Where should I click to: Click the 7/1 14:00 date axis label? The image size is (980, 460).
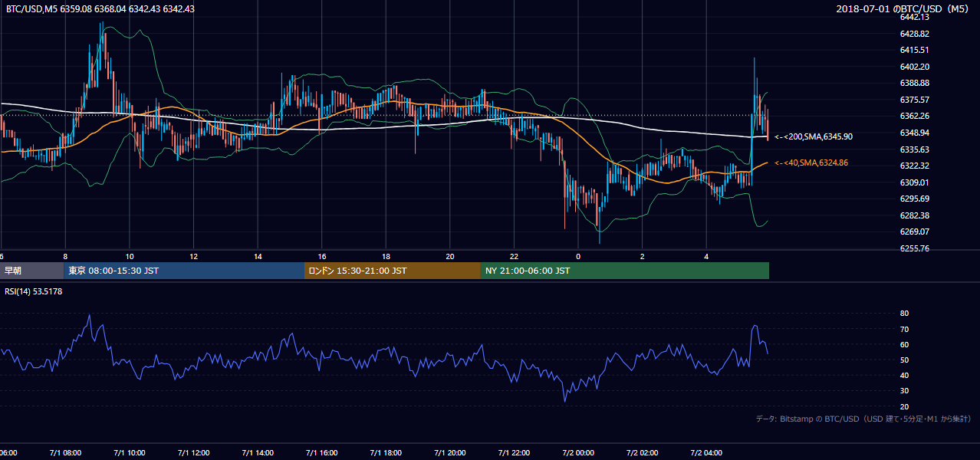pyautogui.click(x=258, y=453)
